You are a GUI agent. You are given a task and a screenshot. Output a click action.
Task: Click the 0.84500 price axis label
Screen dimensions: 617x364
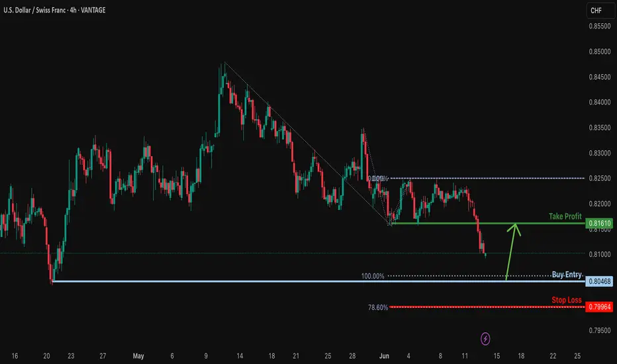click(x=600, y=77)
